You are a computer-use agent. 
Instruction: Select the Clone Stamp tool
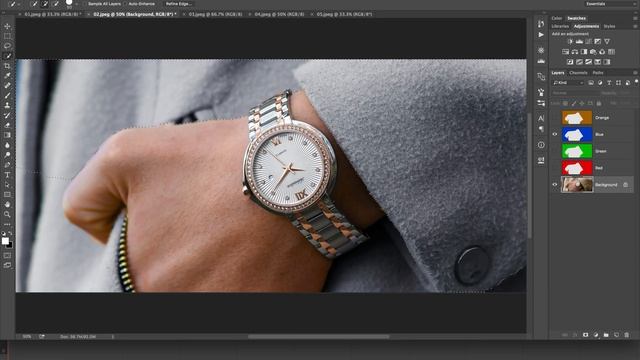[7, 105]
